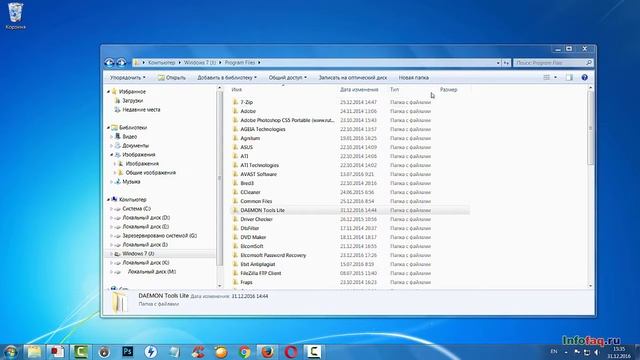This screenshot has height=360, width=640.
Task: Collapse the Изображения library node
Action: coord(111,155)
